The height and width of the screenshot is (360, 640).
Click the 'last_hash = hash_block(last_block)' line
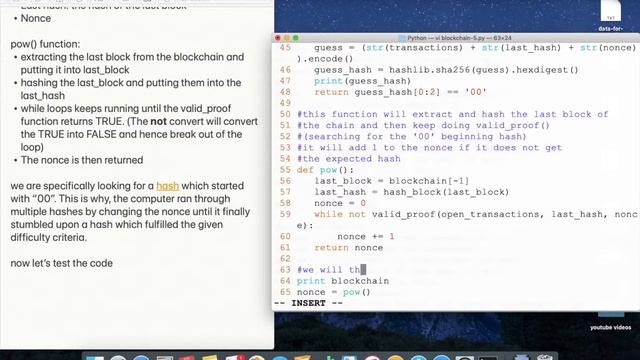coord(412,192)
